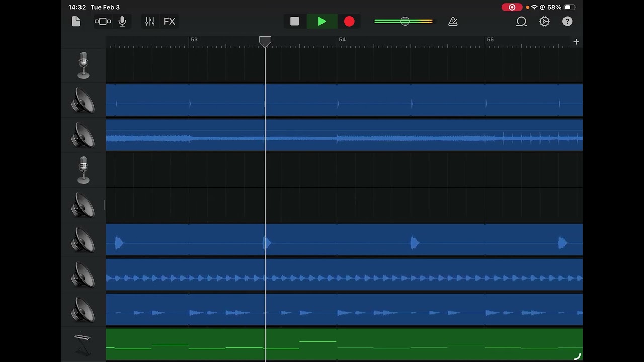644x362 pixels.
Task: Tap the screen recording indicator in status bar
Action: click(512, 7)
